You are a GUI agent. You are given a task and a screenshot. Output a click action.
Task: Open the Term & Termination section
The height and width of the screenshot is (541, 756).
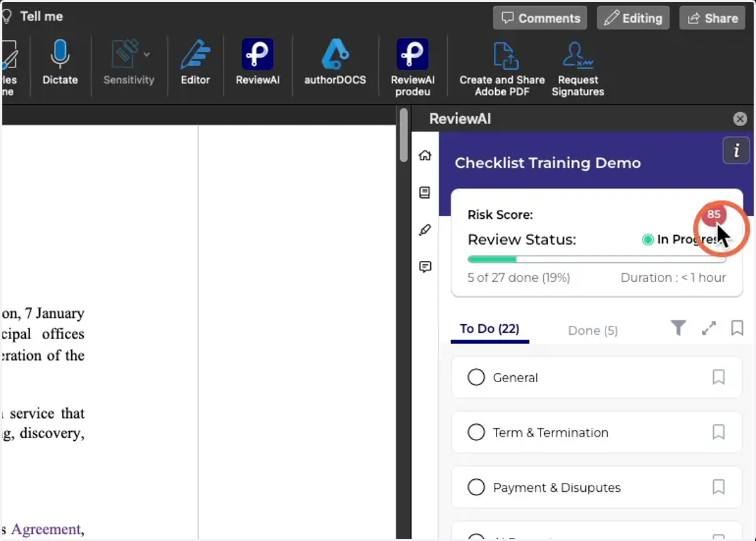597,433
